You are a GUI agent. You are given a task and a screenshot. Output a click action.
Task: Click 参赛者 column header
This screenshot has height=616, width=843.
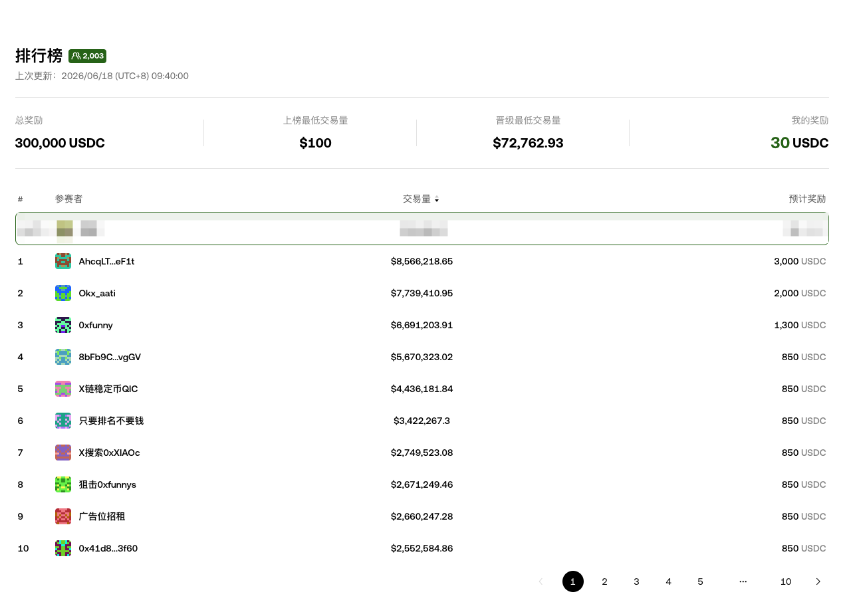[x=68, y=199]
